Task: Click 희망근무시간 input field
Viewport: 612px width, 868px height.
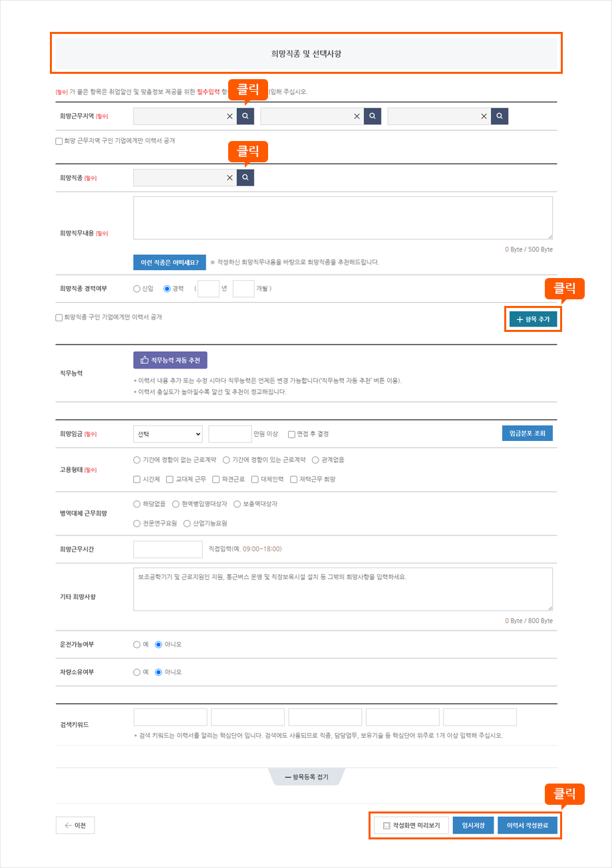Action: (x=168, y=549)
